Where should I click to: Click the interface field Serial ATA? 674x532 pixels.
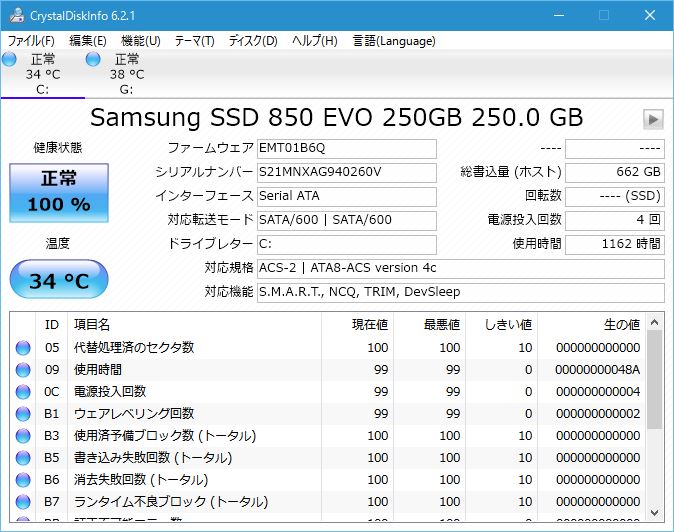pos(346,196)
